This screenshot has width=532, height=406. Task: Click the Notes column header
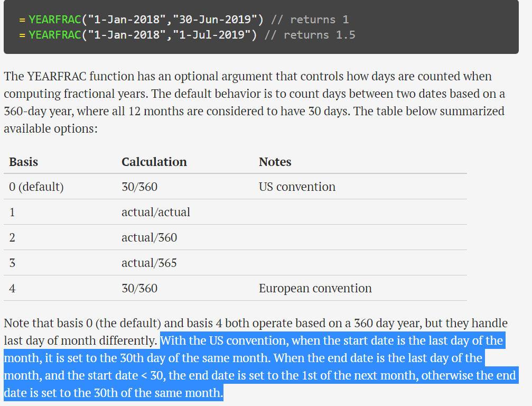coord(275,162)
